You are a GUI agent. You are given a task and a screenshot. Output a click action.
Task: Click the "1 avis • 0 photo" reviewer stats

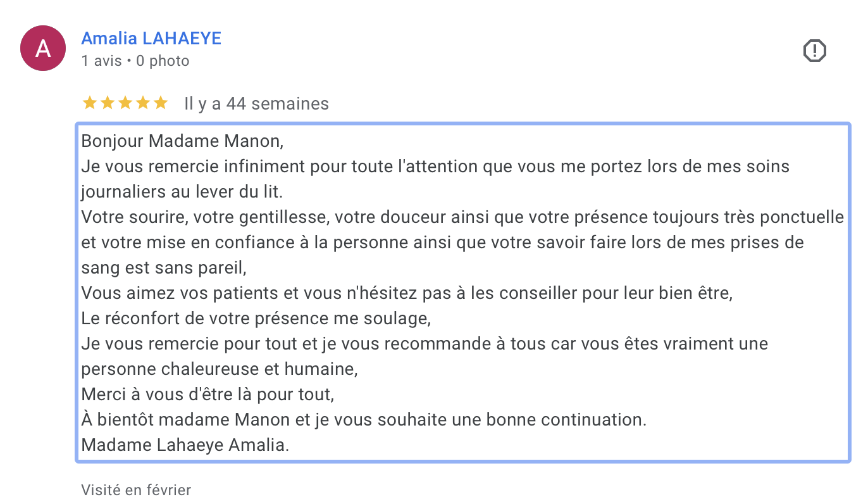click(x=135, y=61)
